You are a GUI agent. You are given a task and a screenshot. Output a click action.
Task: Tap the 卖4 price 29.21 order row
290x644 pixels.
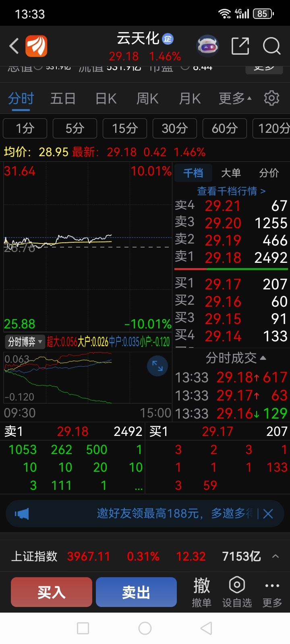[x=231, y=206]
